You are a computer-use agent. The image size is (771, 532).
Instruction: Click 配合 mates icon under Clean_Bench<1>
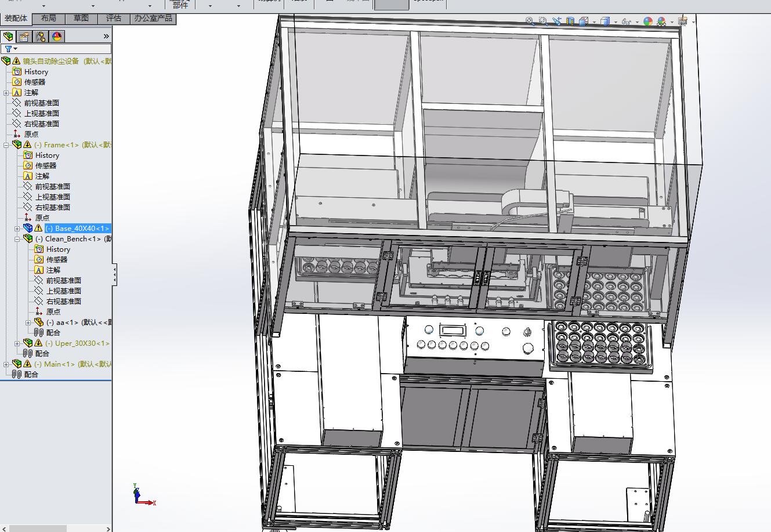point(39,333)
